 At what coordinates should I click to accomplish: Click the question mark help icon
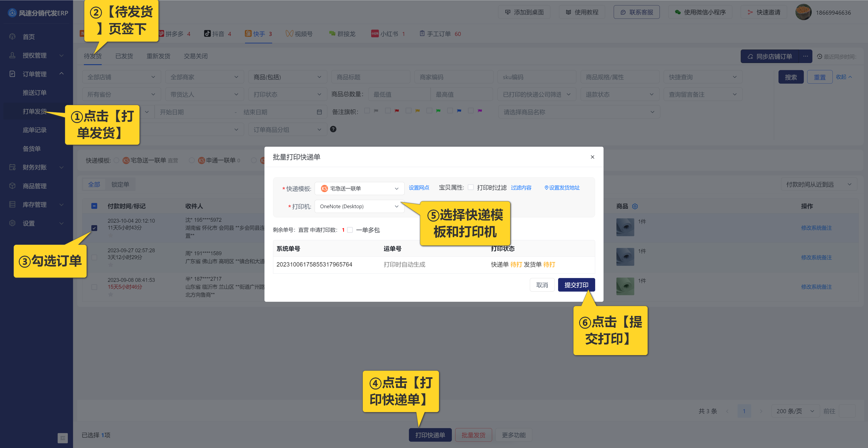[x=333, y=129]
